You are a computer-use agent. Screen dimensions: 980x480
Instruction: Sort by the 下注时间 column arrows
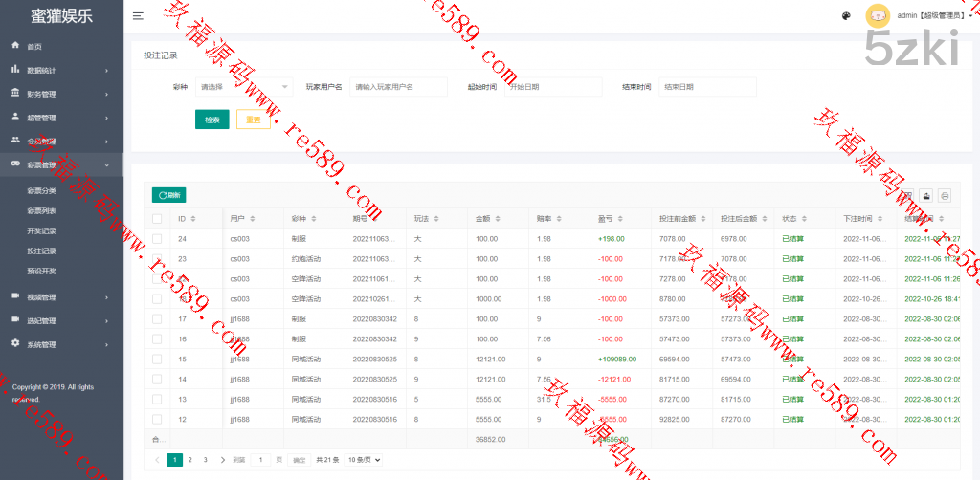(x=880, y=219)
